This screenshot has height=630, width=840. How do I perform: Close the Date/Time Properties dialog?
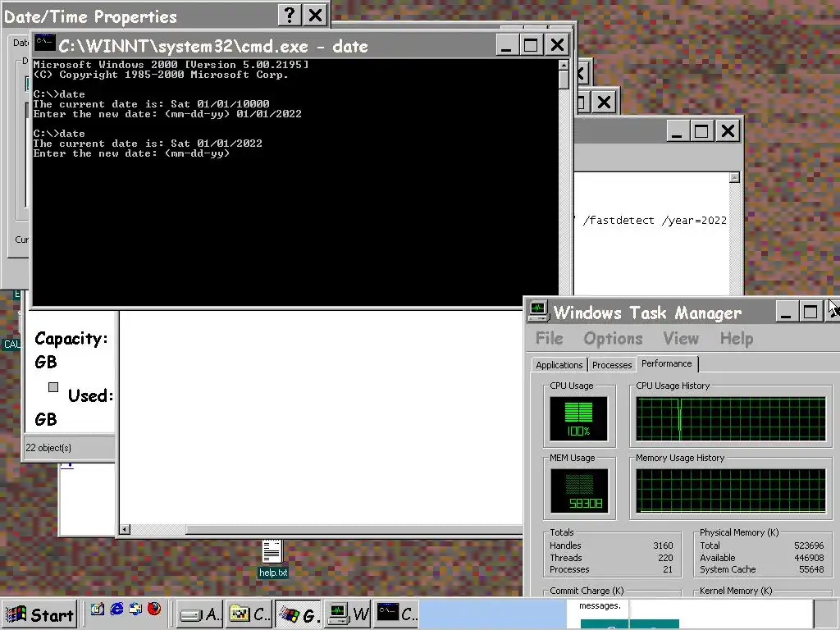(x=316, y=15)
